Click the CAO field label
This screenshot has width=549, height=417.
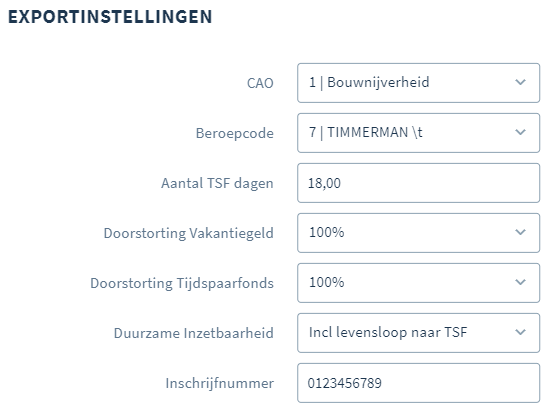coord(260,83)
